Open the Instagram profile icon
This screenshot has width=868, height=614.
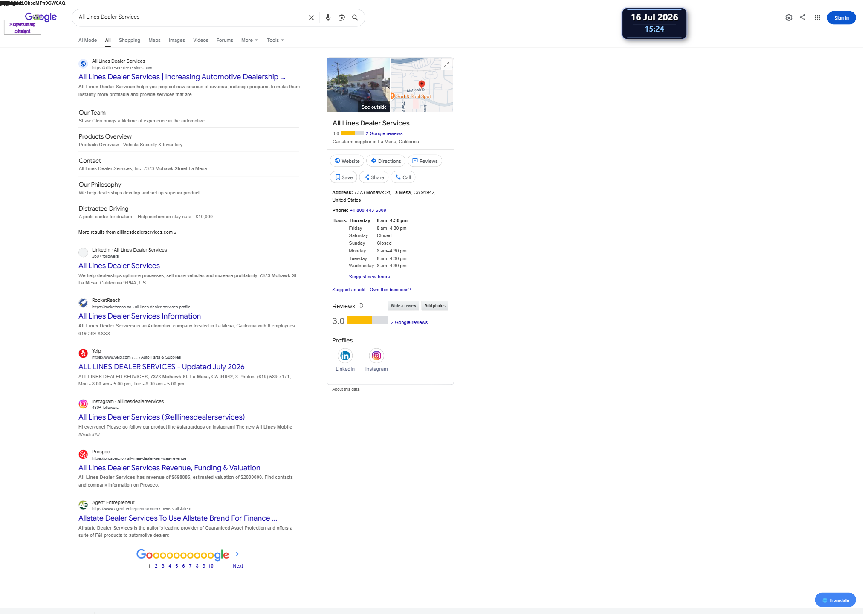point(376,356)
